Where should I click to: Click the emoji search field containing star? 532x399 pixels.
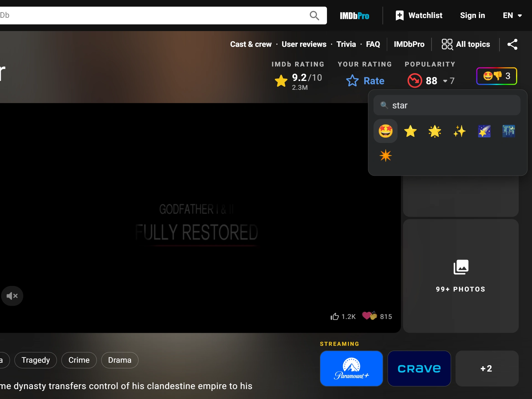point(447,105)
